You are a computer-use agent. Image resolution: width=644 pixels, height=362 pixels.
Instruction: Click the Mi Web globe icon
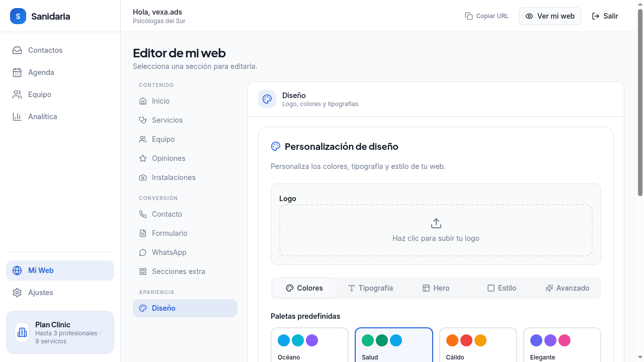tap(17, 270)
